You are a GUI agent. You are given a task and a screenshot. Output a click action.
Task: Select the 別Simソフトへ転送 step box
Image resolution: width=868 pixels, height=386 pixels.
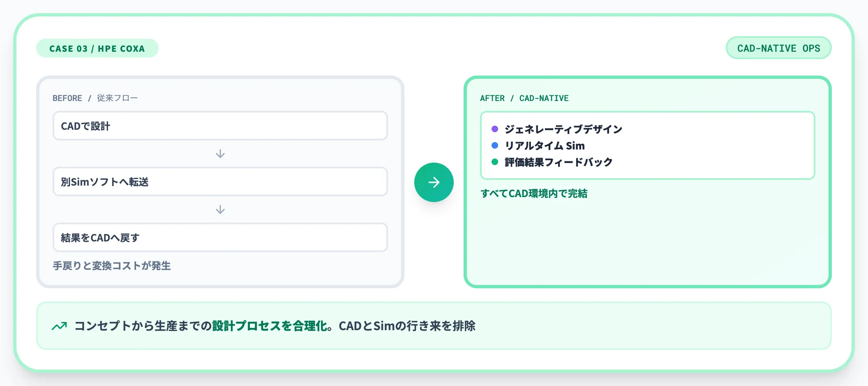click(x=220, y=182)
